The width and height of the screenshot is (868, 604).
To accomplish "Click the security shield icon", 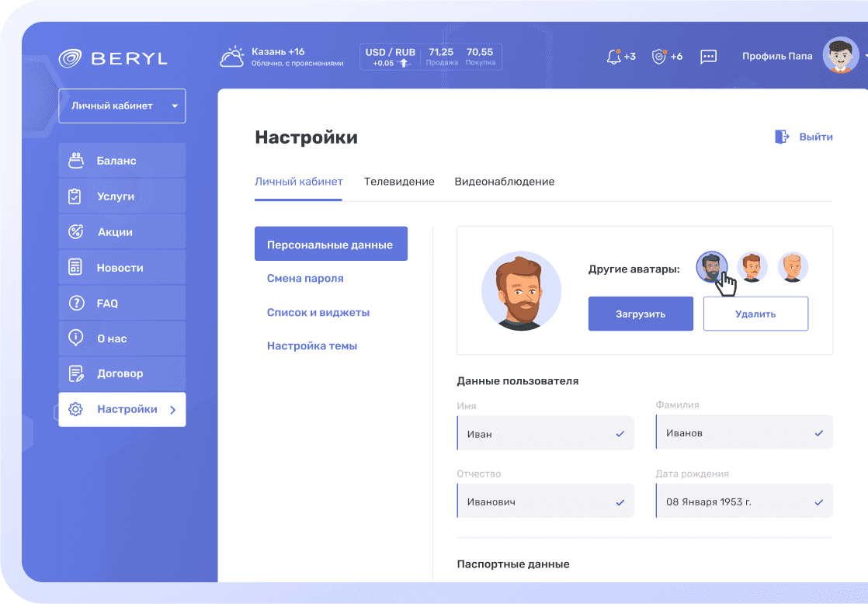I will [x=659, y=57].
